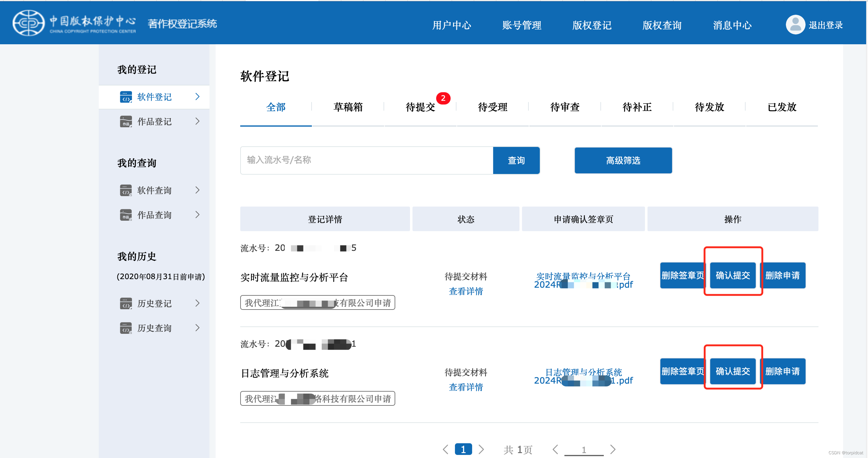Switch to the 待提交 tab
Image resolution: width=868 pixels, height=458 pixels.
420,107
